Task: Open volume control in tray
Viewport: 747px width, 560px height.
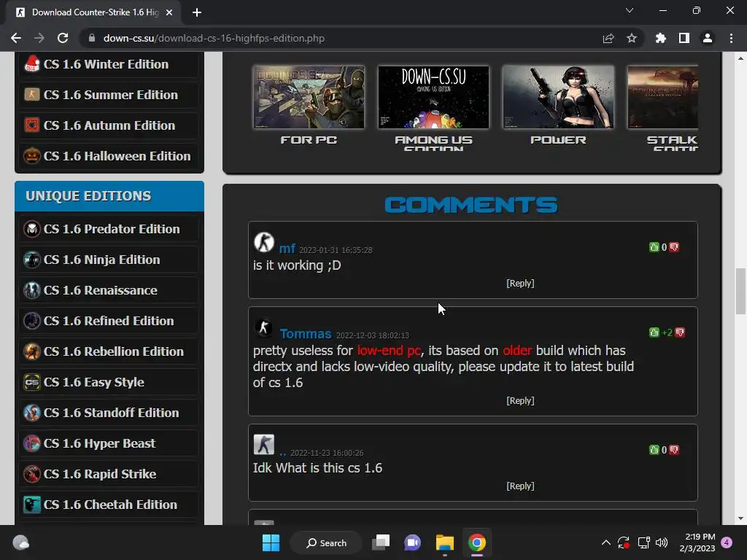Action: [x=662, y=542]
